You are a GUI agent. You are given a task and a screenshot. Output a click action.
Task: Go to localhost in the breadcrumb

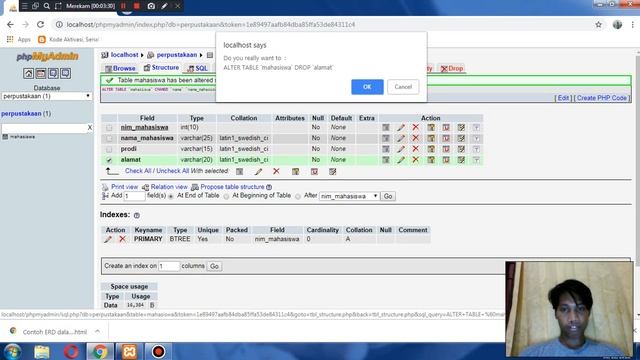(124, 55)
